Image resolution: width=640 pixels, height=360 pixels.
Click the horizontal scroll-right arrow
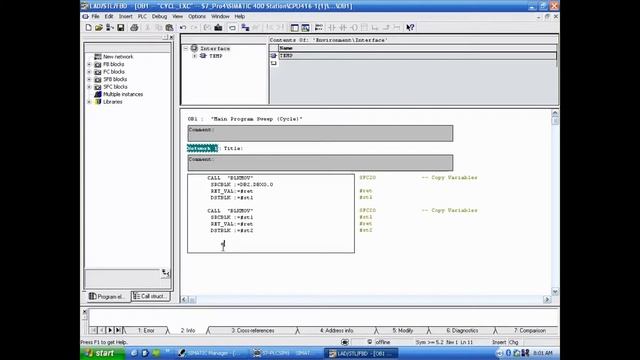[x=547, y=300]
